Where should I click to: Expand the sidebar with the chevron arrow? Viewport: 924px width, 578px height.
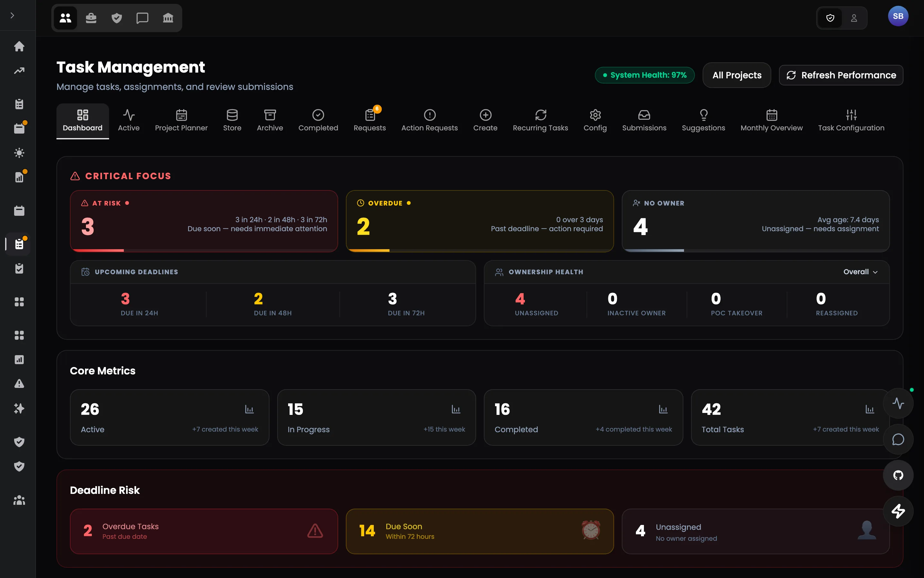[12, 15]
